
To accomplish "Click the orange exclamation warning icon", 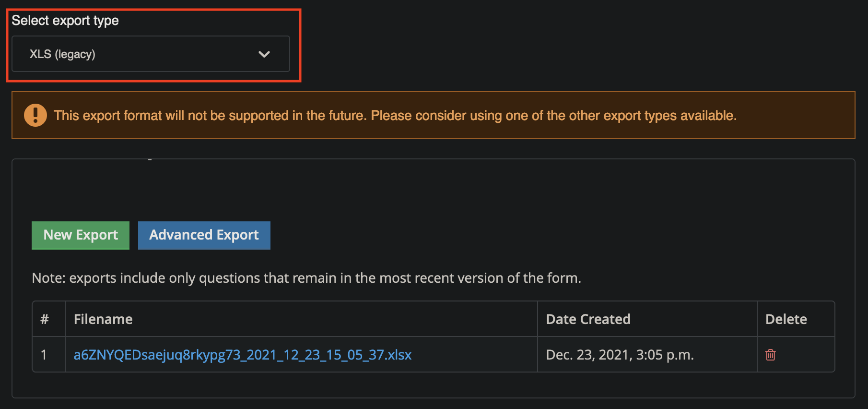I will click(35, 115).
